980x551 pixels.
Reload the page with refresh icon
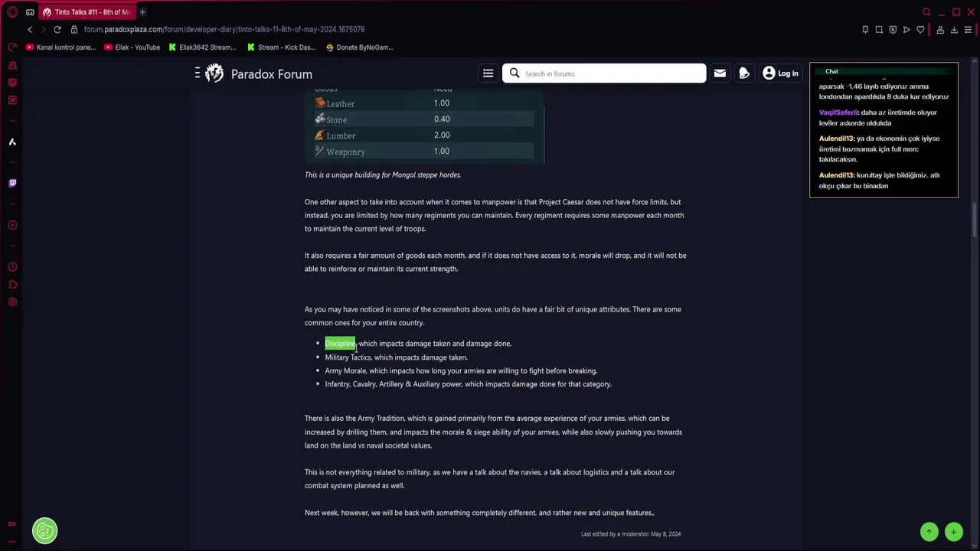(57, 29)
